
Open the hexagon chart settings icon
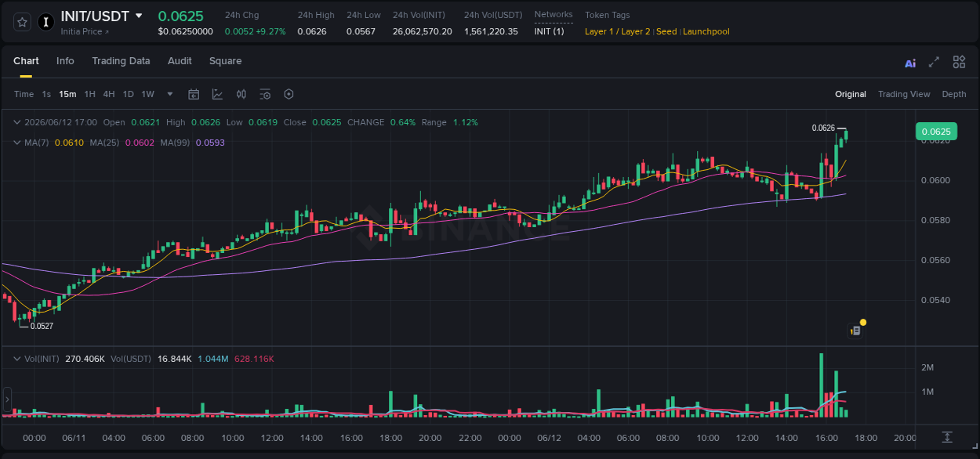289,94
